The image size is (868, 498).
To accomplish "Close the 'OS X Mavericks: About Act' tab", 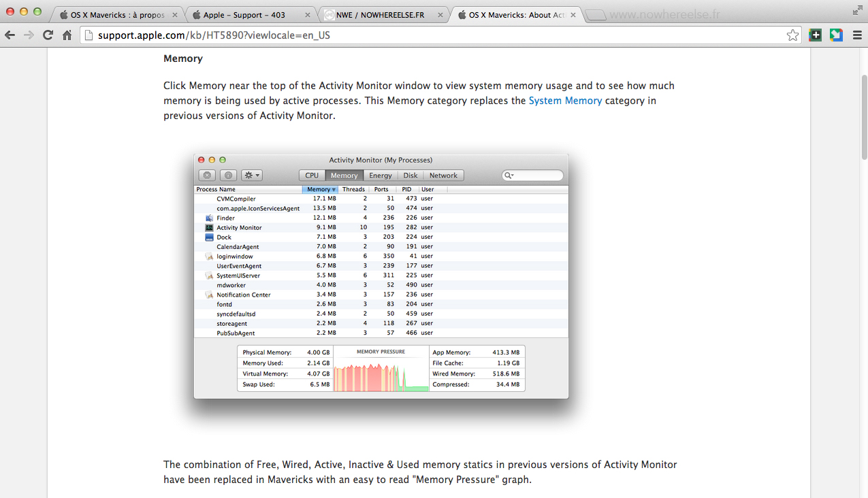I will coord(573,15).
